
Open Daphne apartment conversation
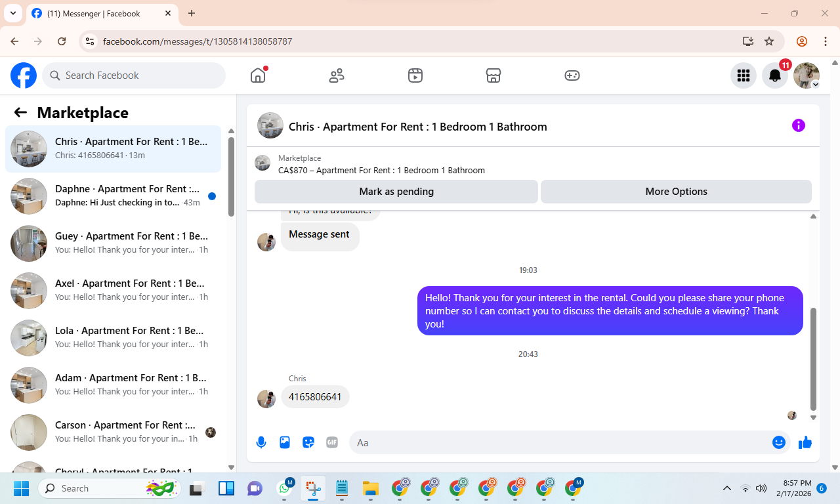[x=113, y=196]
